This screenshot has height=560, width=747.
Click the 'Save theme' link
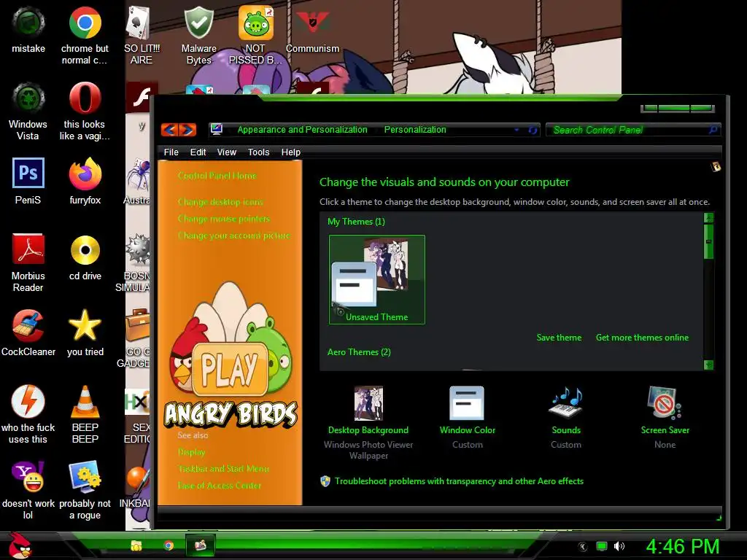tap(559, 338)
